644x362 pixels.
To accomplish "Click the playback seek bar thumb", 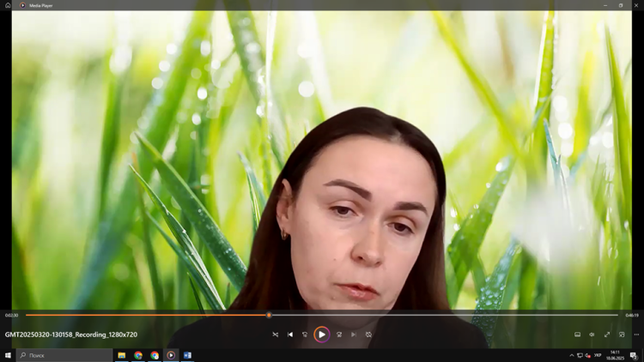I will [x=269, y=315].
